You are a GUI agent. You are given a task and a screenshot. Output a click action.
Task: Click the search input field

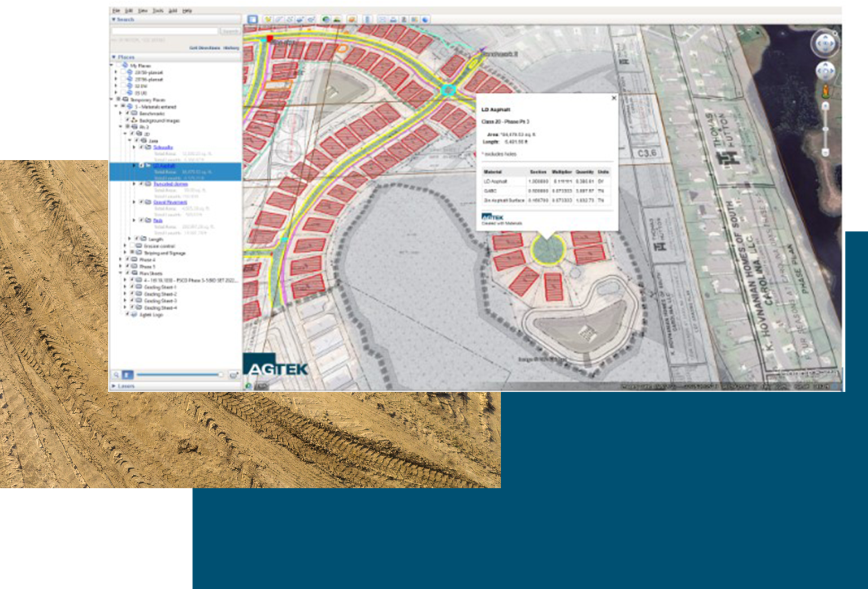(x=164, y=31)
